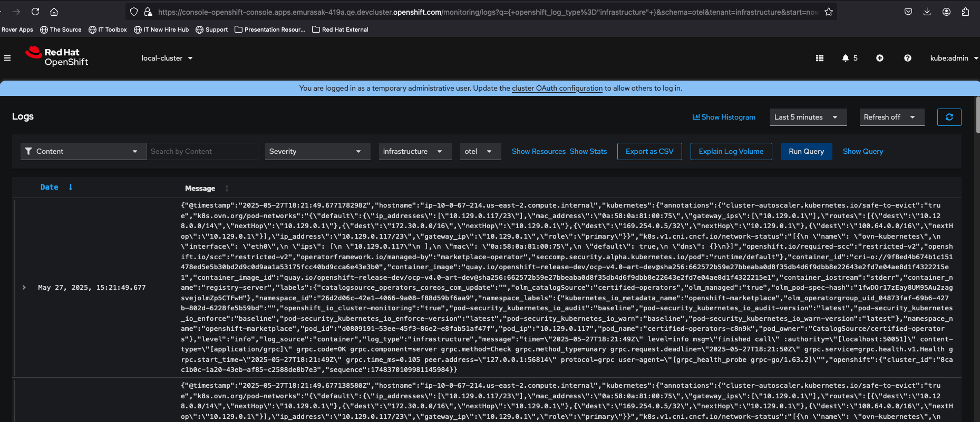Click the Search by Content input field

(202, 151)
